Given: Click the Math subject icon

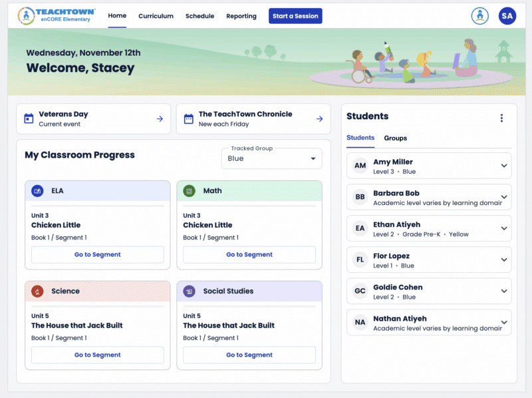Looking at the screenshot, I should coord(190,191).
